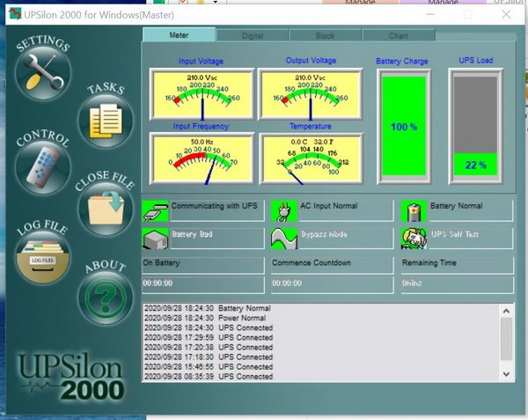This screenshot has width=528, height=420.
Task: Click the log list scroll up arrow
Action: (506, 311)
